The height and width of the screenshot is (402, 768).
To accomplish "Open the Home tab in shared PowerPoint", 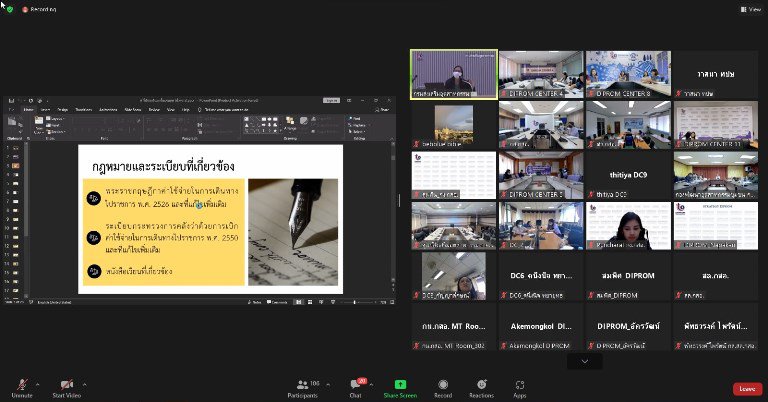I will click(28, 109).
